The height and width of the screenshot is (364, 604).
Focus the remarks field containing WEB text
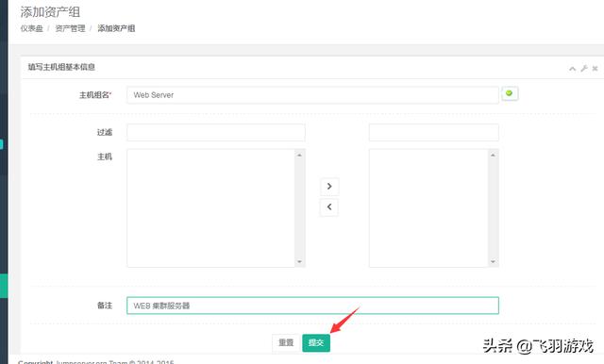(312, 306)
